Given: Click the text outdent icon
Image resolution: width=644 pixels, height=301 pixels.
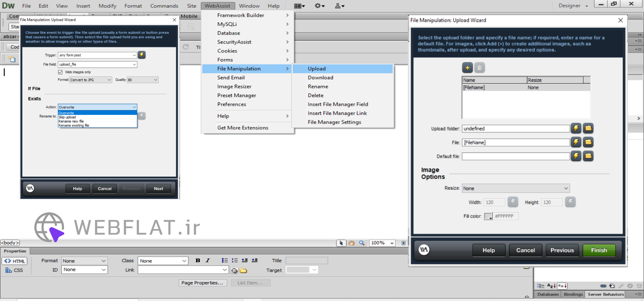Looking at the screenshot, I should pyautogui.click(x=245, y=260).
